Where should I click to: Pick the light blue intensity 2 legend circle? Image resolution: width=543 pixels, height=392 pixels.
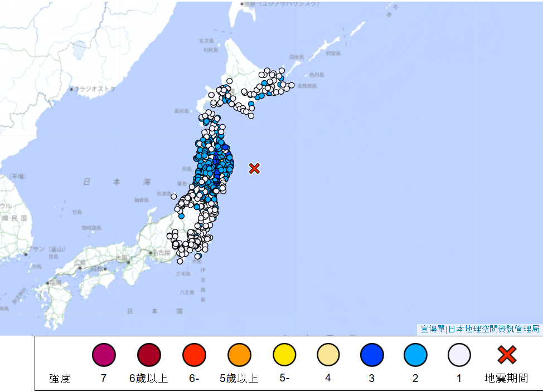point(415,355)
